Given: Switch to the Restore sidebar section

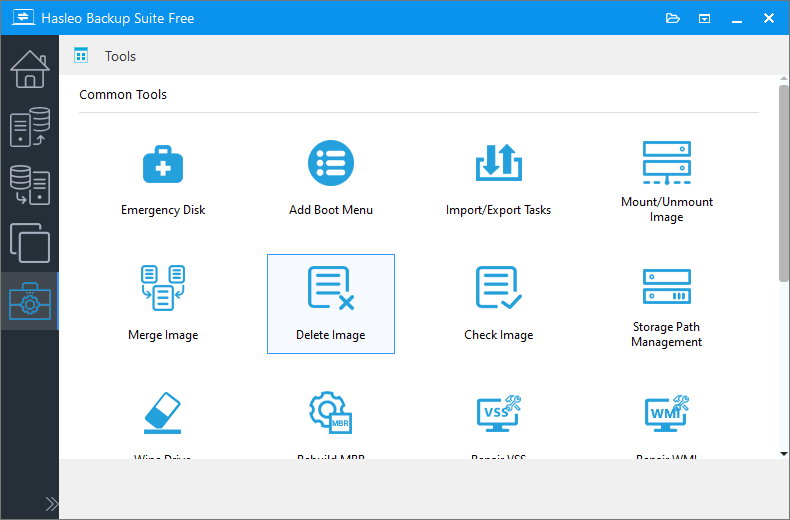Looking at the screenshot, I should click(30, 185).
